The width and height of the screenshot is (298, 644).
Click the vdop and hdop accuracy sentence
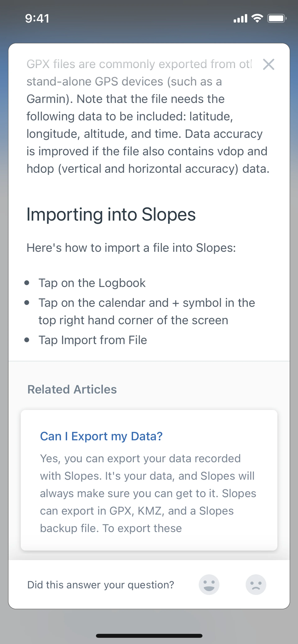click(x=148, y=160)
